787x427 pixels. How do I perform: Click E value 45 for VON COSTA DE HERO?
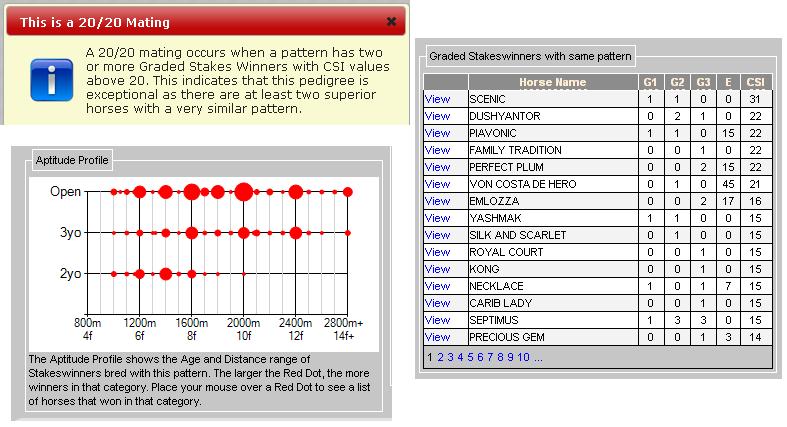click(x=728, y=184)
